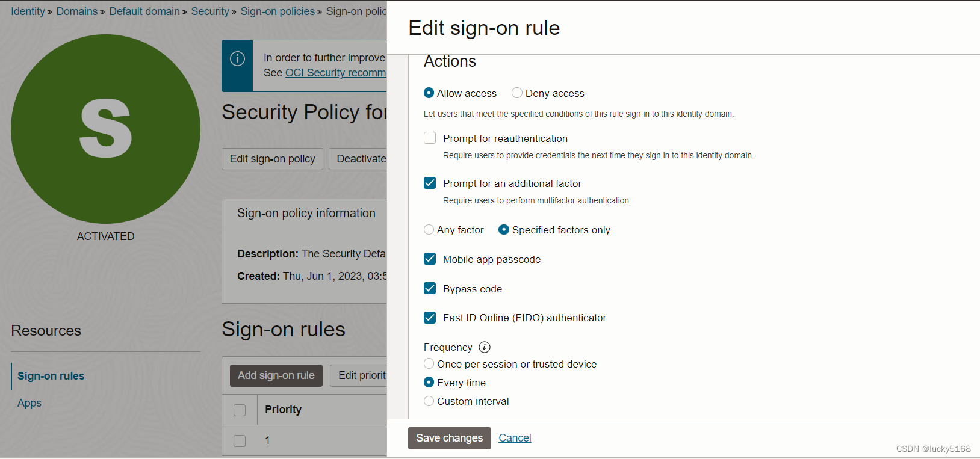This screenshot has height=459, width=980.
Task: Go to Sign-on policies breadcrumb
Action: (278, 11)
